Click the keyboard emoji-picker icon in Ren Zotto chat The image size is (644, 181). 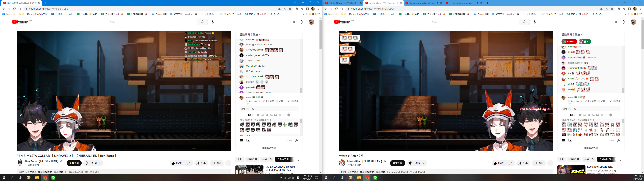(241, 140)
